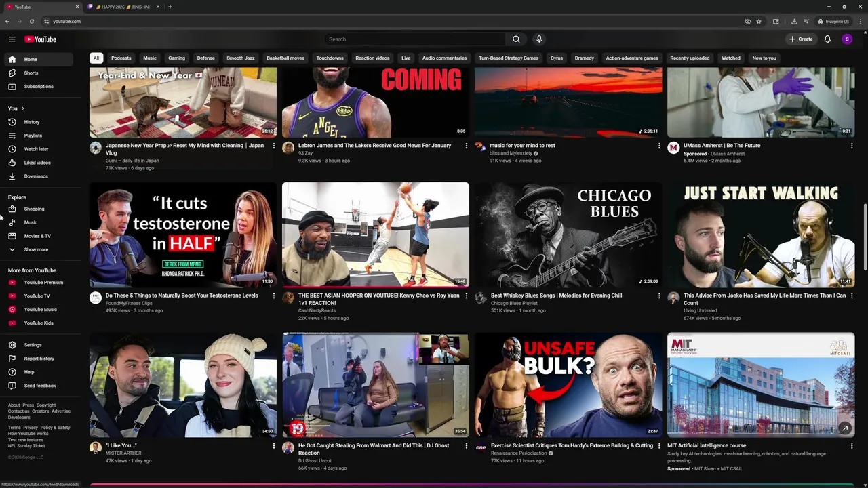Open the Living Untvalled channel link

[701, 310]
